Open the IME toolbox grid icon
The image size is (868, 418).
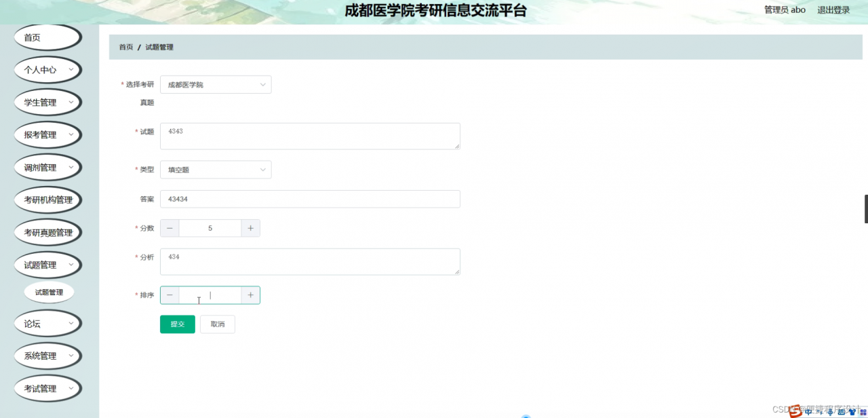click(x=862, y=412)
